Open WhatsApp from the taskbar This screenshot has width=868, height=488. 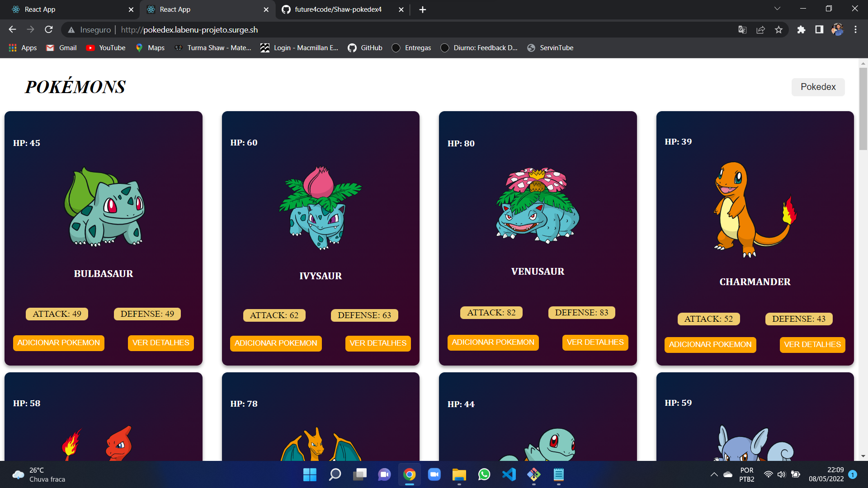point(483,475)
